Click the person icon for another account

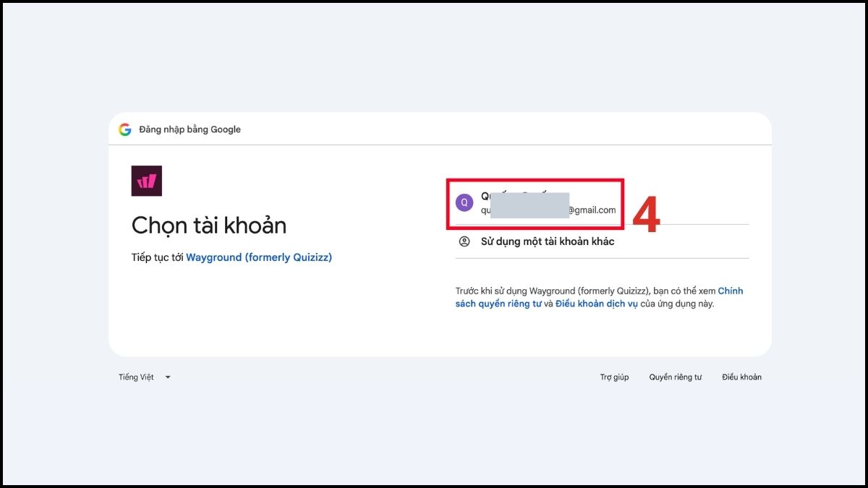[x=464, y=241]
